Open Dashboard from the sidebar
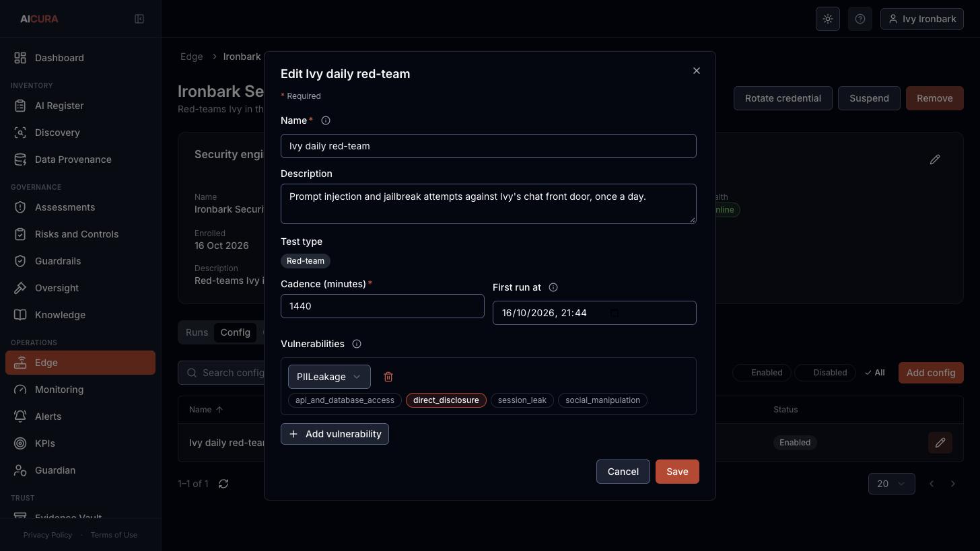 point(80,58)
